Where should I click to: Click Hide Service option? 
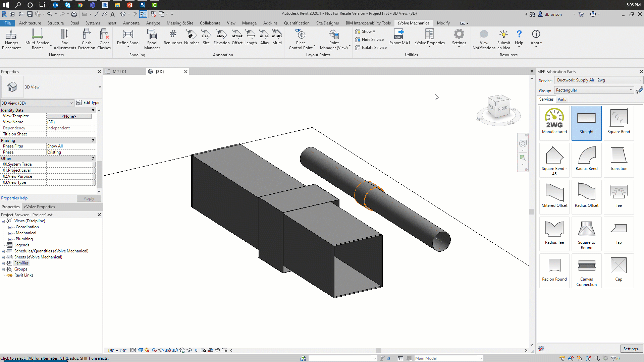(x=369, y=40)
